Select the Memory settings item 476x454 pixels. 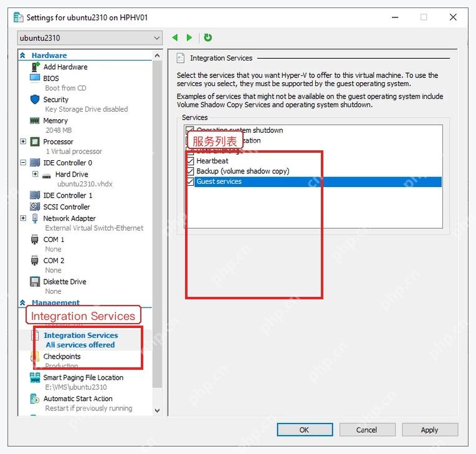pyautogui.click(x=55, y=120)
